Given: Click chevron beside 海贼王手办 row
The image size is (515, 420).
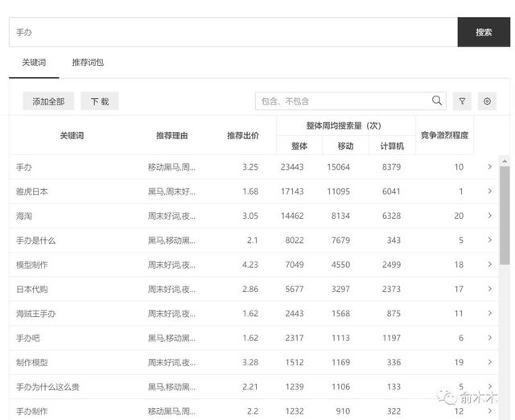Looking at the screenshot, I should (x=489, y=313).
